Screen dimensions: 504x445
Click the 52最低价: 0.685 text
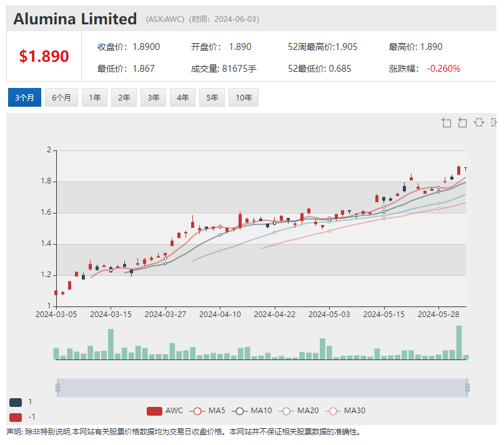tap(320, 69)
